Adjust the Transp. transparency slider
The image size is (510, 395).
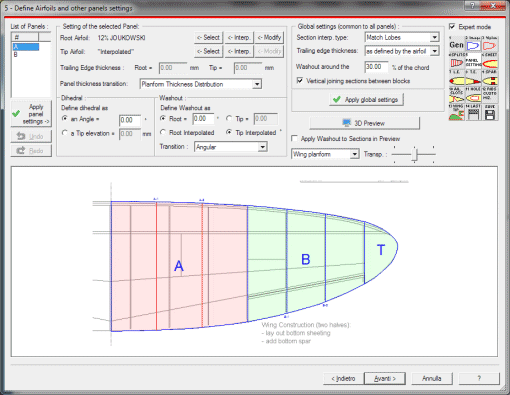point(414,154)
